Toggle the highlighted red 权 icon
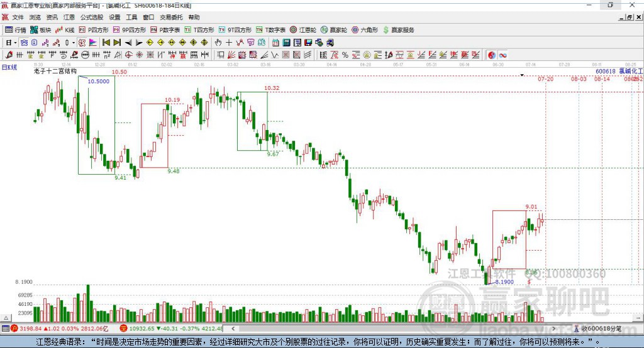The width and height of the screenshot is (644, 348). coord(82,42)
